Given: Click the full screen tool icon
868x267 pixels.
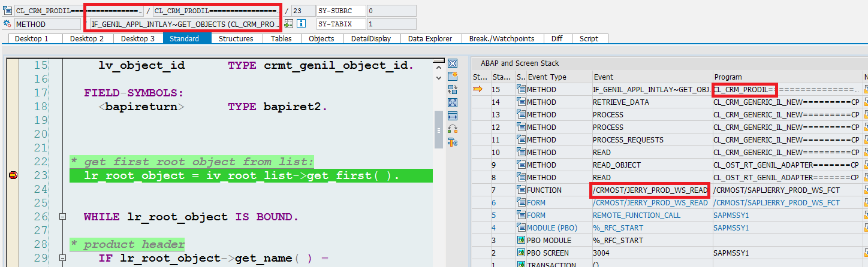Looking at the screenshot, I should pyautogui.click(x=453, y=103).
